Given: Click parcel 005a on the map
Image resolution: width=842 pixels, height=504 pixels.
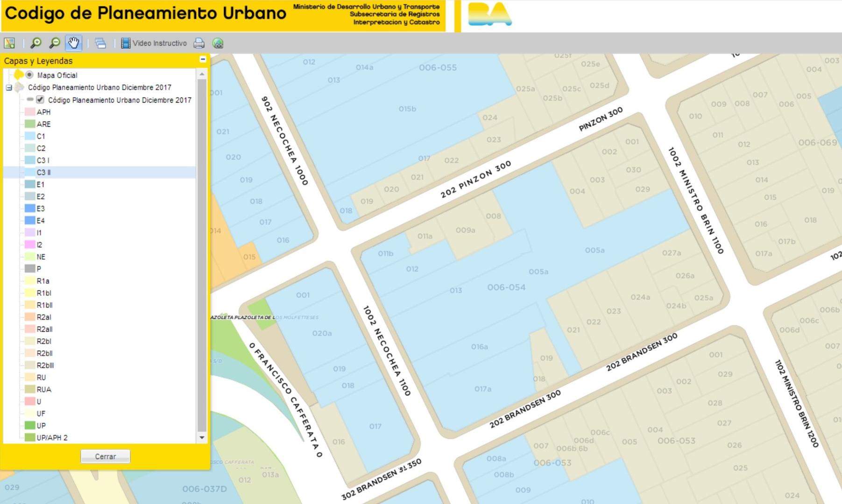Looking at the screenshot, I should click(x=594, y=251).
